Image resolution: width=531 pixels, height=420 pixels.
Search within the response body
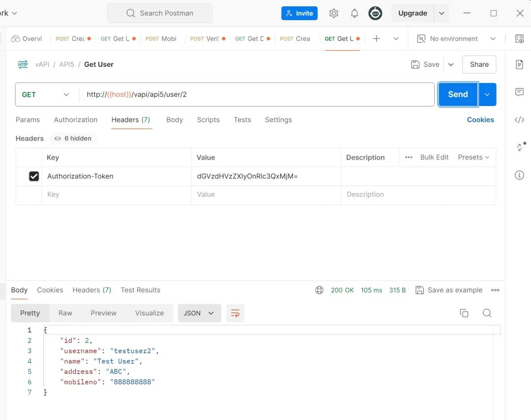click(487, 313)
